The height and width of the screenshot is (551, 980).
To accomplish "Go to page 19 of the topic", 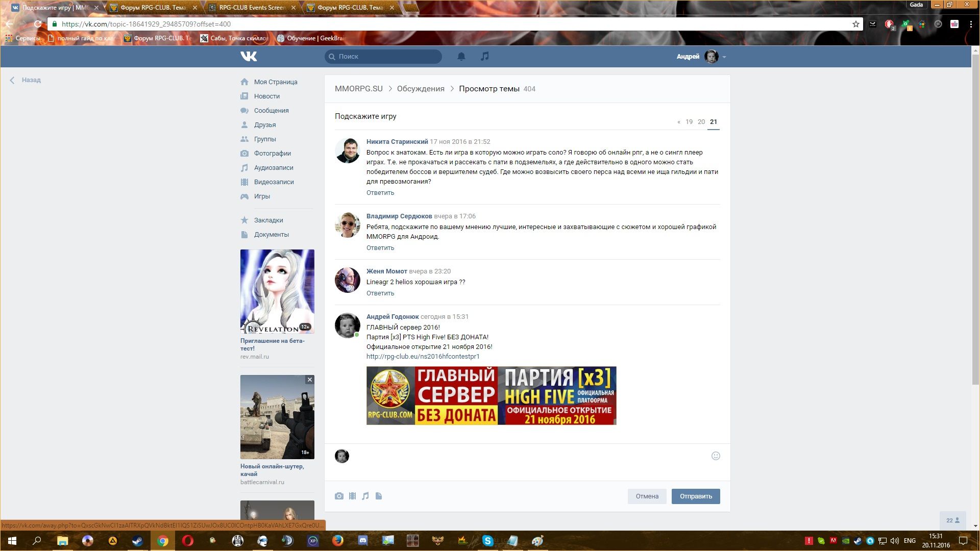I will click(x=689, y=122).
